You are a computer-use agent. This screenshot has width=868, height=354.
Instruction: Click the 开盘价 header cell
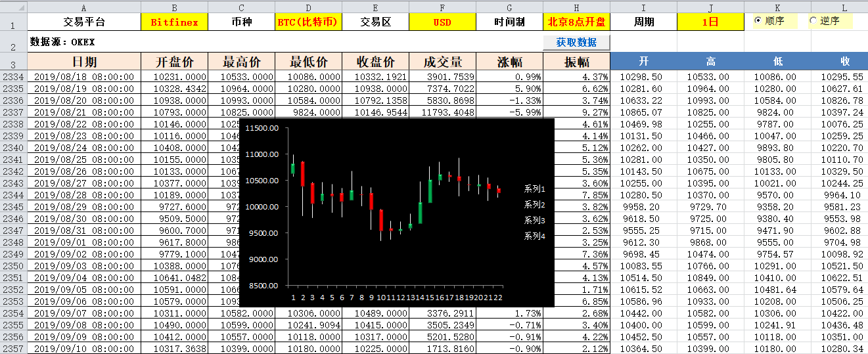174,62
